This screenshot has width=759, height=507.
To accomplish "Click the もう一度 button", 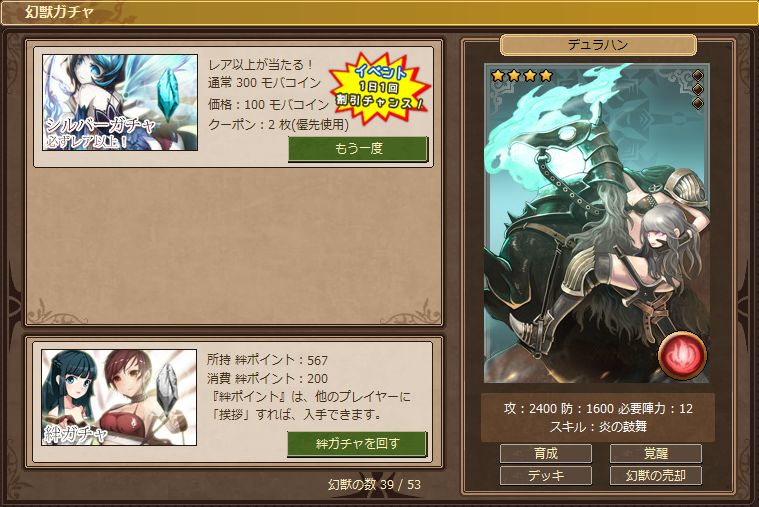I will click(358, 149).
